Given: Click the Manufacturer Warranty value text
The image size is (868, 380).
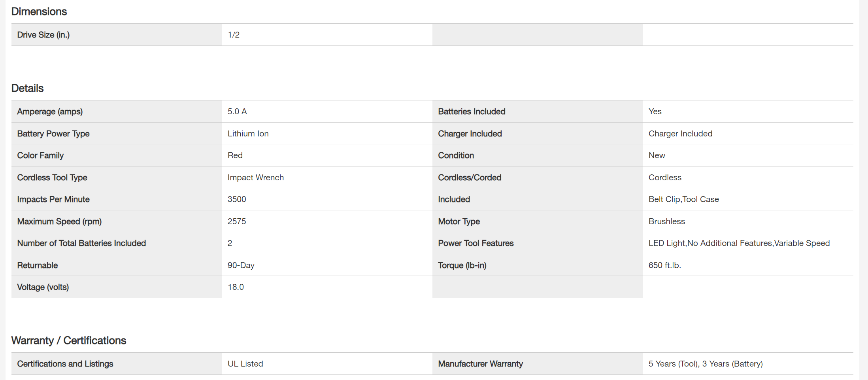Looking at the screenshot, I should point(705,364).
